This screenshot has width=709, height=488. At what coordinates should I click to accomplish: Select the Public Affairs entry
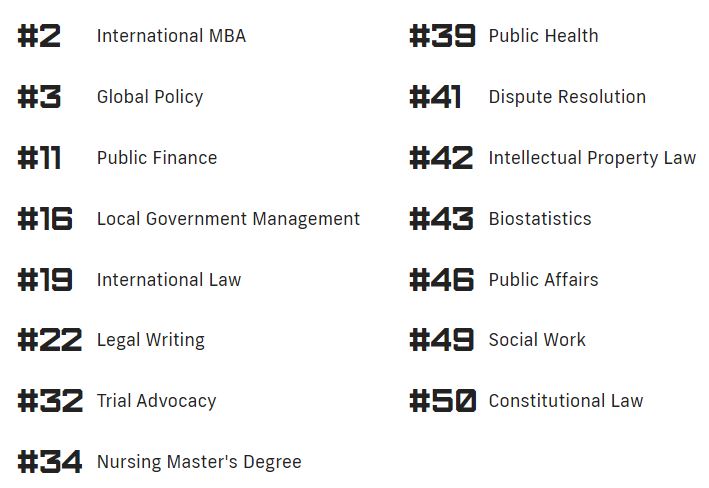pyautogui.click(x=543, y=280)
